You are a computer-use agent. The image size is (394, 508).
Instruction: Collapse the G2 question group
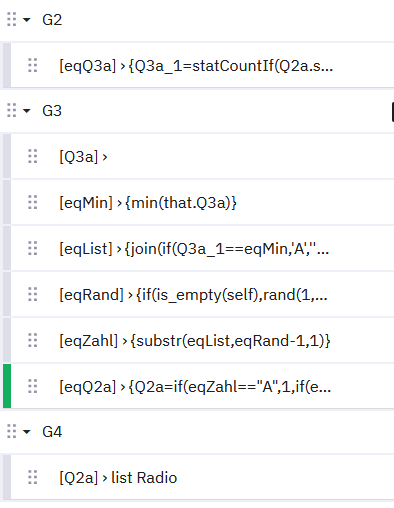tap(27, 20)
